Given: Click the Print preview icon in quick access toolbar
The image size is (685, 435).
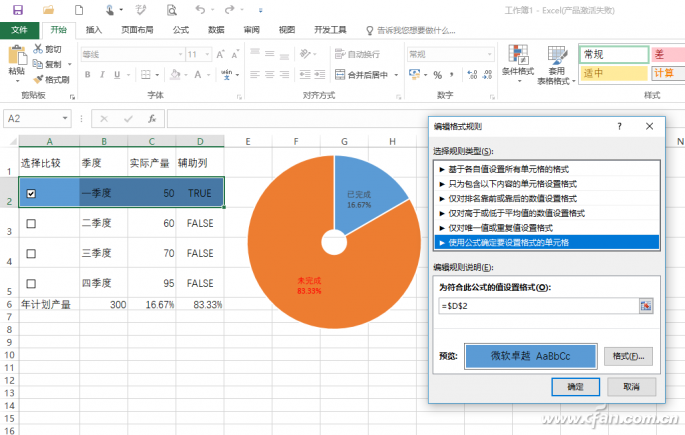Looking at the screenshot, I should click(x=172, y=10).
